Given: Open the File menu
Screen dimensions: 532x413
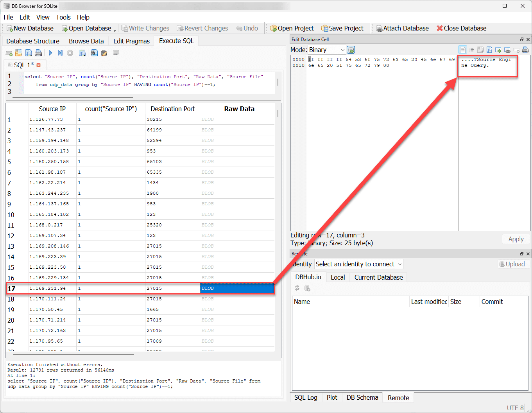Looking at the screenshot, I should pos(8,17).
